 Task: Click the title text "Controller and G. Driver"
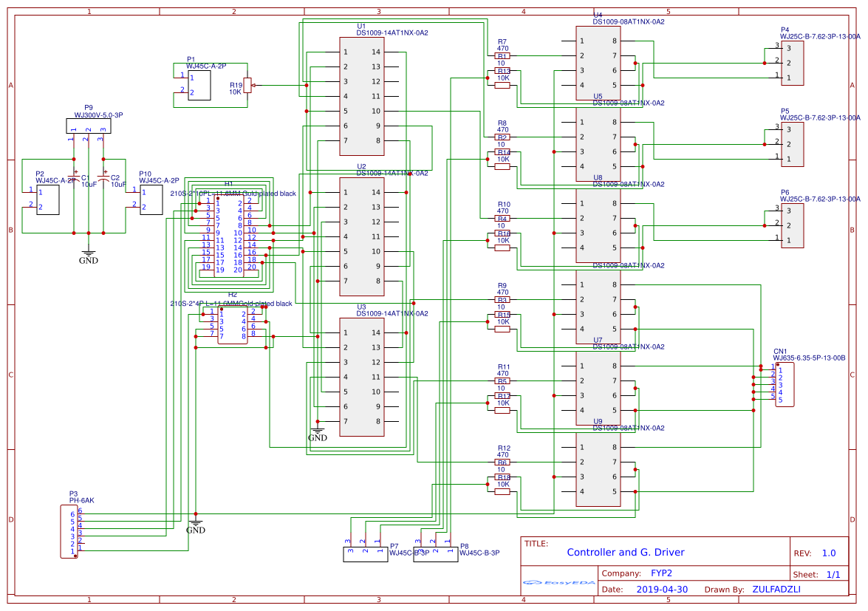[x=626, y=553]
